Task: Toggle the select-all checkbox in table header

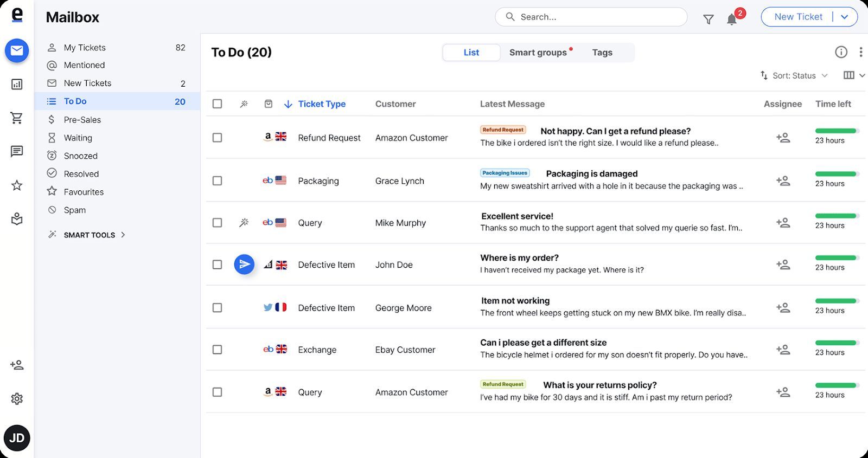Action: click(217, 104)
